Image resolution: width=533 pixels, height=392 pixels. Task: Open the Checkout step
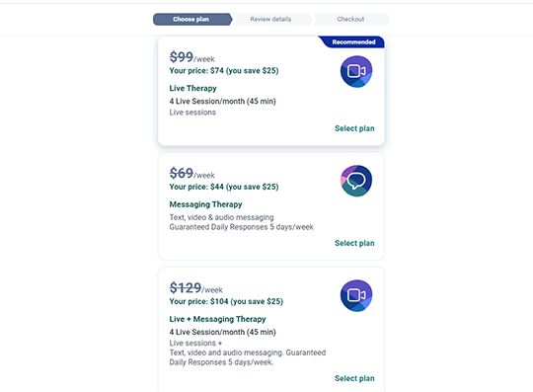350,19
